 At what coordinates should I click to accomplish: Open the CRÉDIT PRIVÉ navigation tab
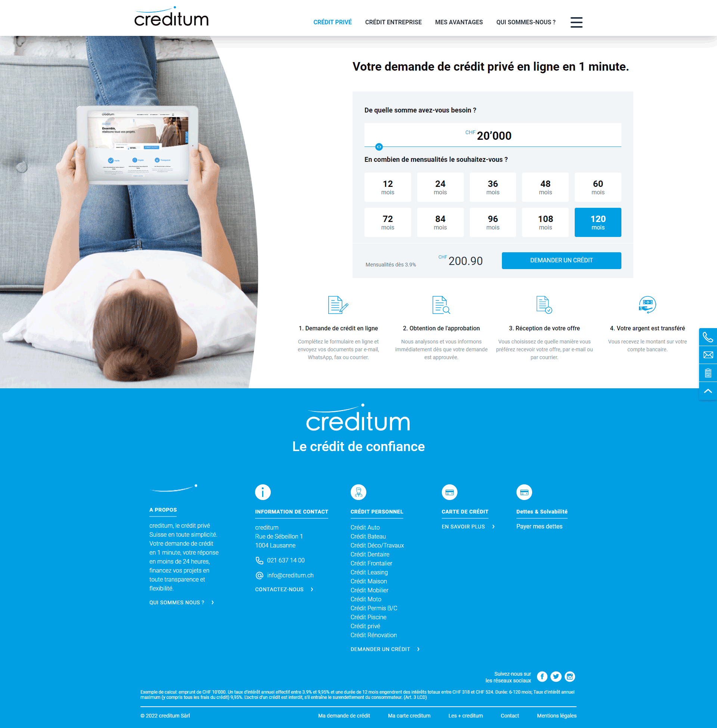pos(333,22)
